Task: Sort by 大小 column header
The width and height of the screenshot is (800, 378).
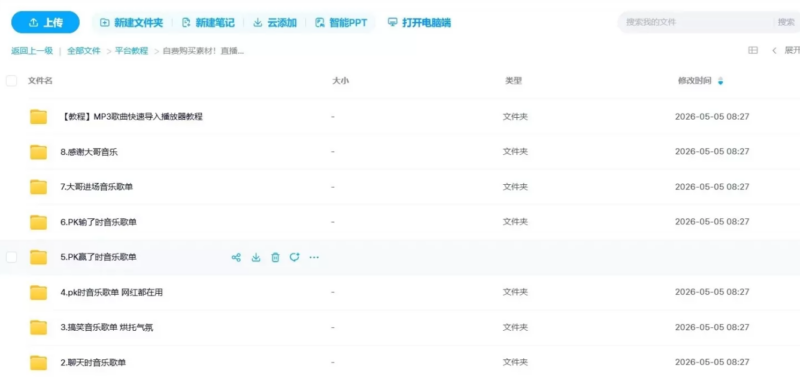Action: click(x=340, y=81)
